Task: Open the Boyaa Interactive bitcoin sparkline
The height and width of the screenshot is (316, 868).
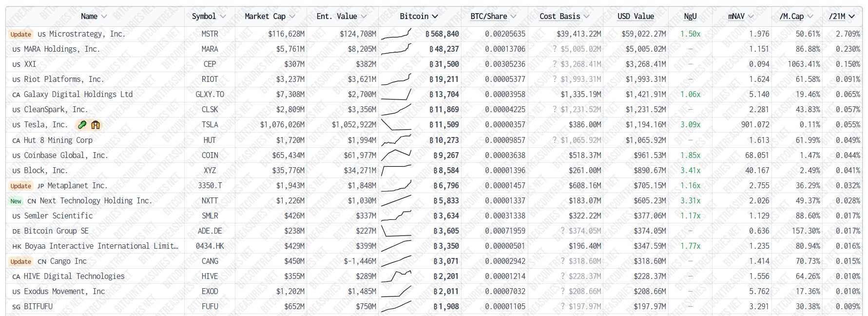Action: pyautogui.click(x=396, y=246)
